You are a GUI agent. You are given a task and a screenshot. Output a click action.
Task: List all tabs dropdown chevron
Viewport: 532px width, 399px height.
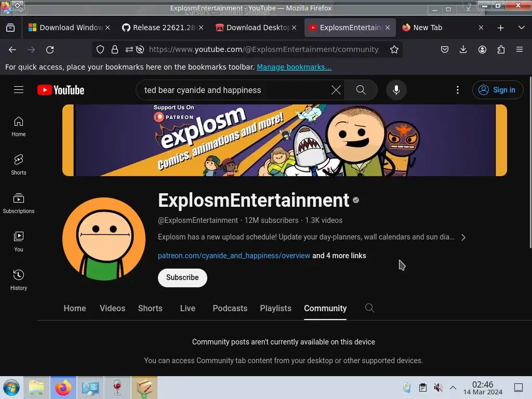pyautogui.click(x=522, y=28)
